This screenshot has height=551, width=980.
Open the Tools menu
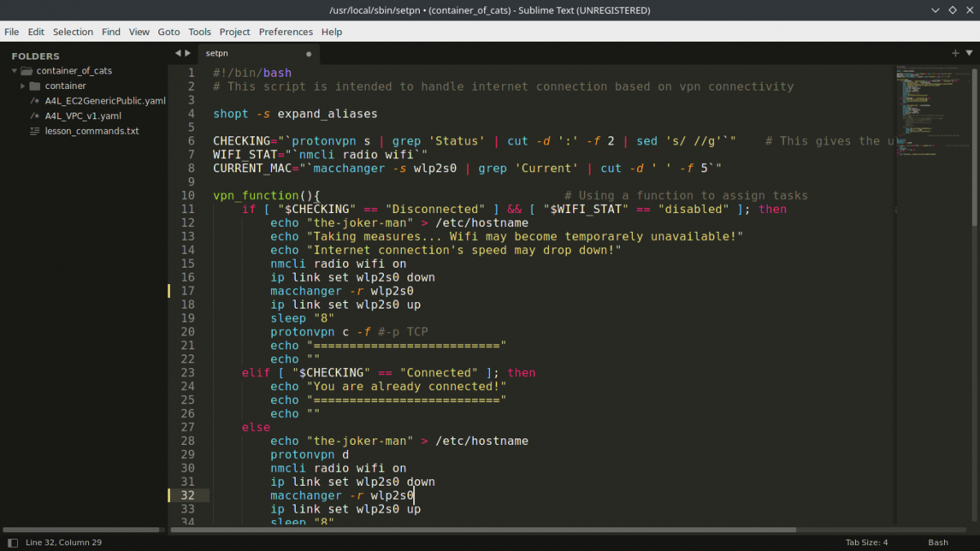[x=200, y=32]
